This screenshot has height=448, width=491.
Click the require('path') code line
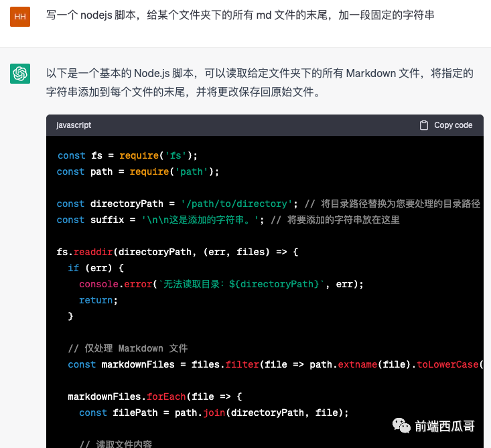coord(138,171)
